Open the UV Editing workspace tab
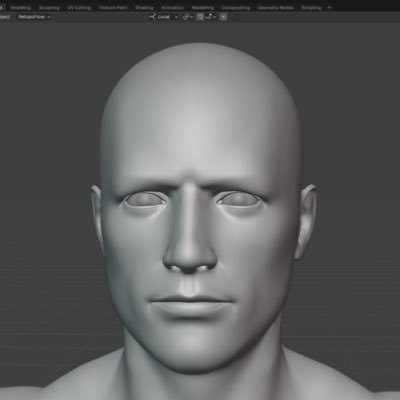Viewport: 400px width, 400px height. (79, 7)
